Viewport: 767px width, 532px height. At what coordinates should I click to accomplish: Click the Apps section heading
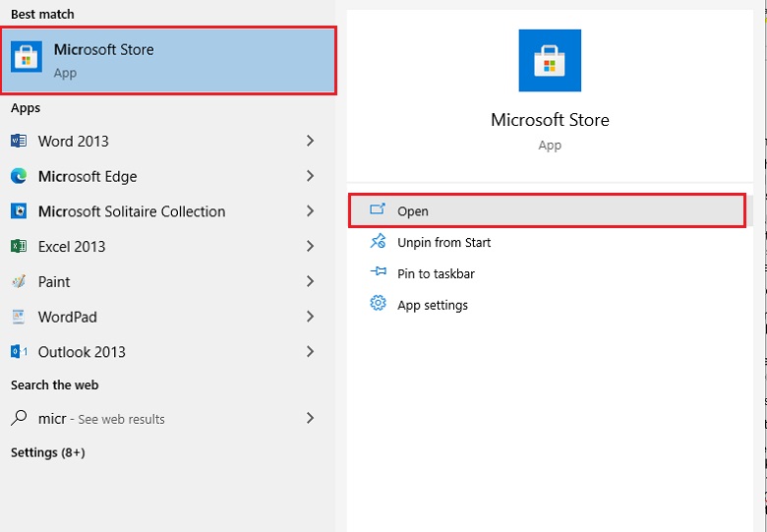pos(26,108)
